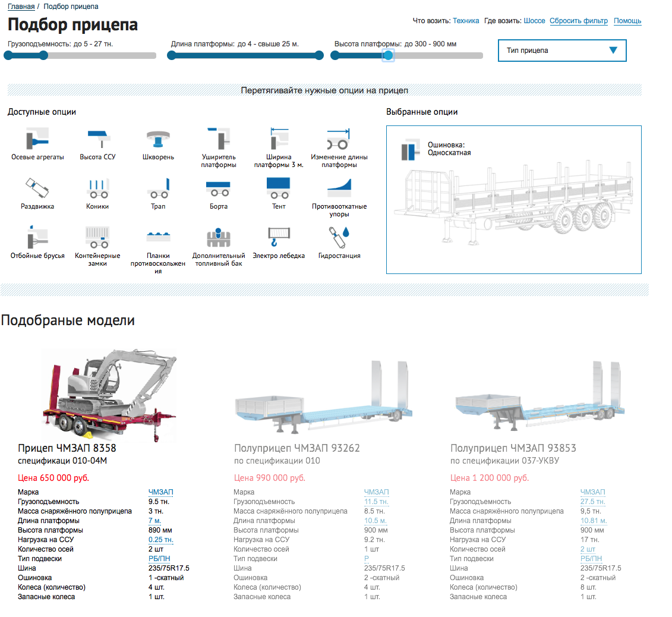Click the Планки противоскольжения icon

[x=158, y=236]
